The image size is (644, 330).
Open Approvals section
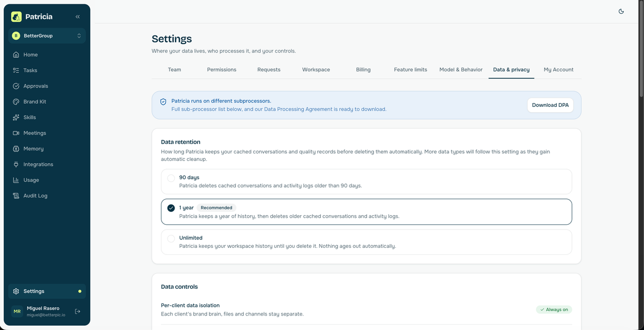coord(47,86)
